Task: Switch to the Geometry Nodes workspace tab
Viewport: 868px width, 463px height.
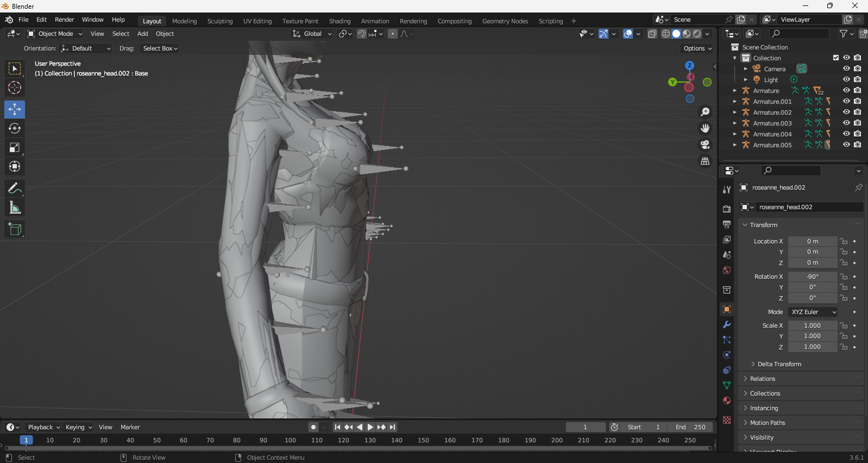Action: 505,21
